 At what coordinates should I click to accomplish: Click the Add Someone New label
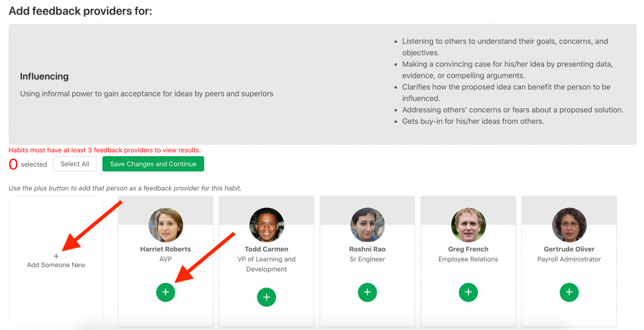point(56,265)
